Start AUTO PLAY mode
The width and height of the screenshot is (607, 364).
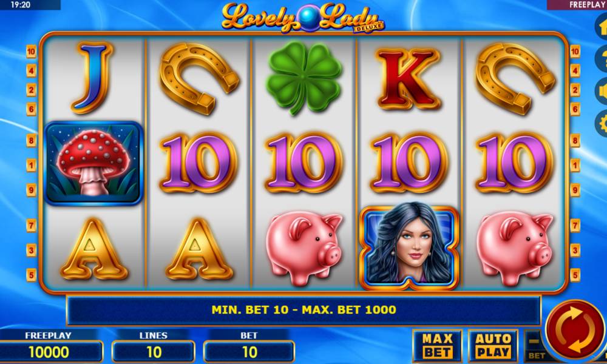[493, 345]
